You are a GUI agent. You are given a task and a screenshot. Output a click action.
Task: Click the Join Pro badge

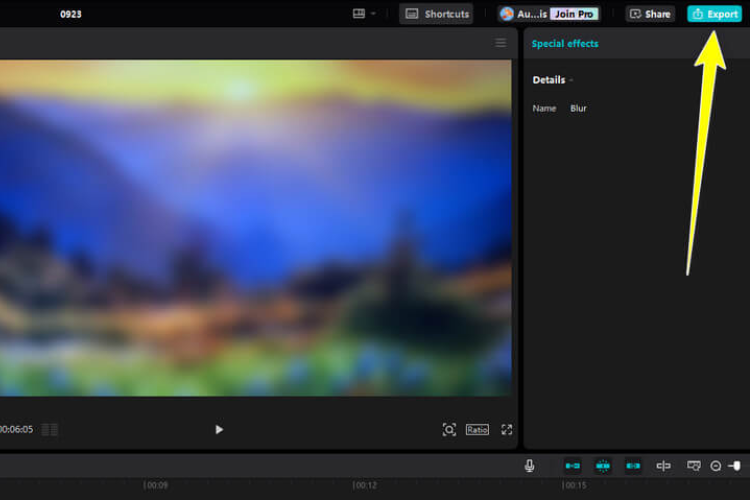574,14
